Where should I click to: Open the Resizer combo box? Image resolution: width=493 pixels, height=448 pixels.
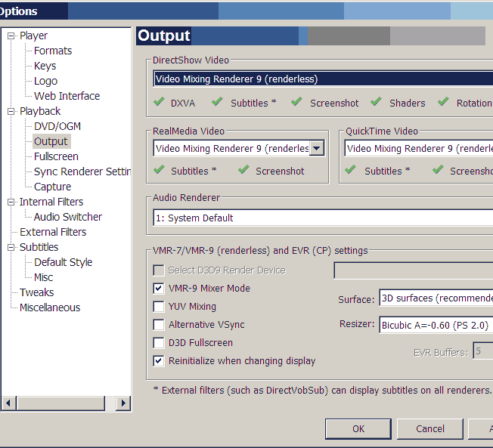pyautogui.click(x=435, y=325)
